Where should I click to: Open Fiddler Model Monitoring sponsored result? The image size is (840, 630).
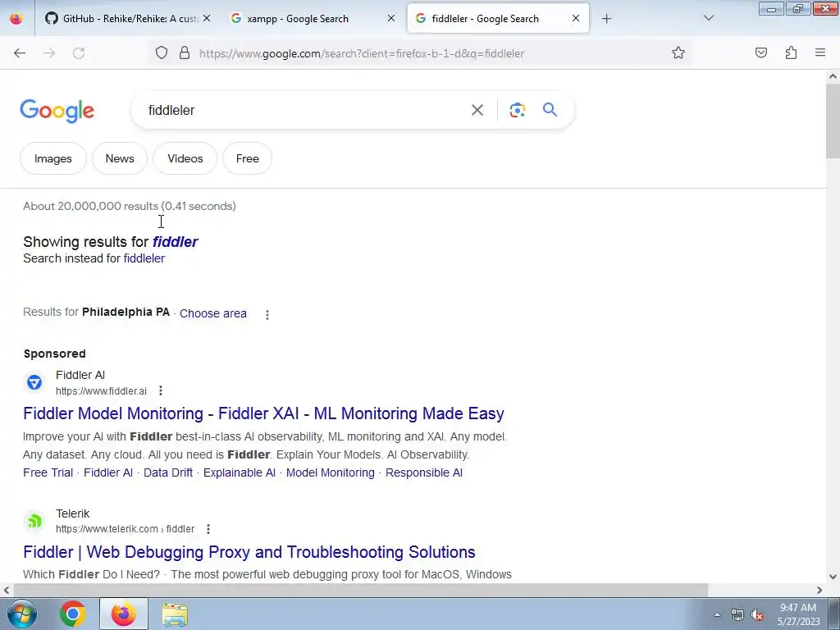coord(263,413)
